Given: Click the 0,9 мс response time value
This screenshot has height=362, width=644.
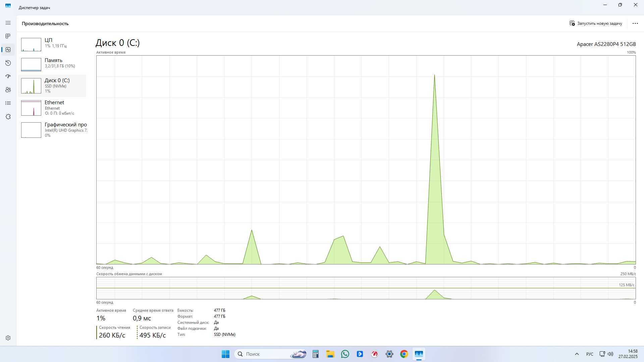Looking at the screenshot, I should [x=142, y=318].
